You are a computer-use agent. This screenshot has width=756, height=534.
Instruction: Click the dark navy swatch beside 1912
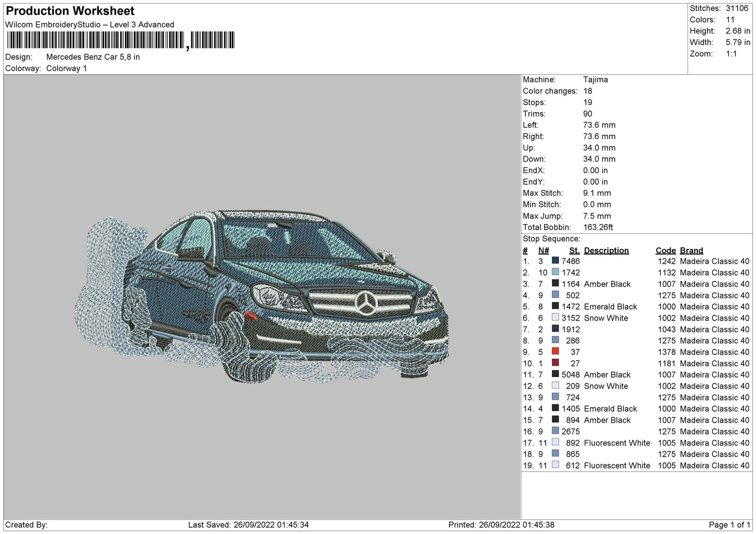(x=555, y=328)
